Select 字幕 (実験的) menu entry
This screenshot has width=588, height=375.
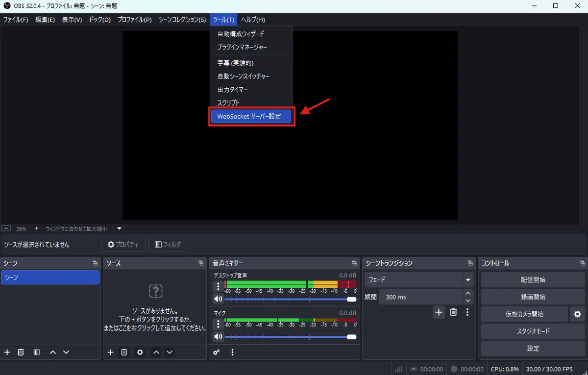click(x=251, y=63)
